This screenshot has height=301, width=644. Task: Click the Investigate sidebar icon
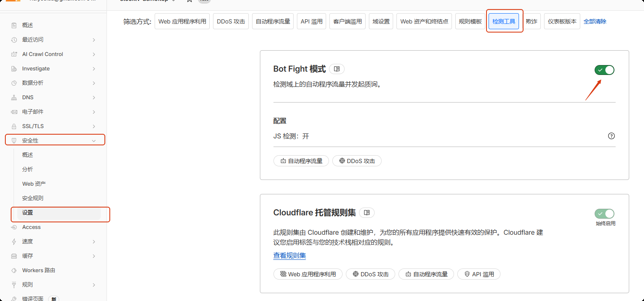tap(14, 69)
